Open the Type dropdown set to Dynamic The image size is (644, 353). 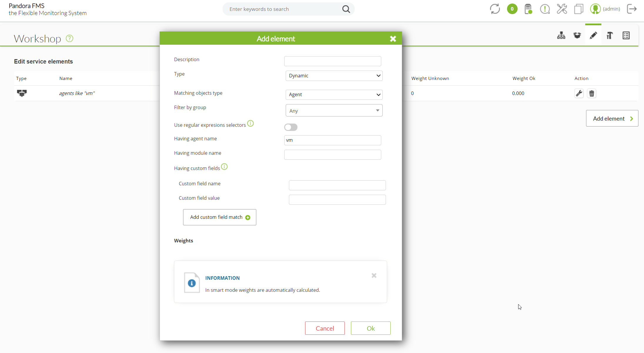[334, 76]
